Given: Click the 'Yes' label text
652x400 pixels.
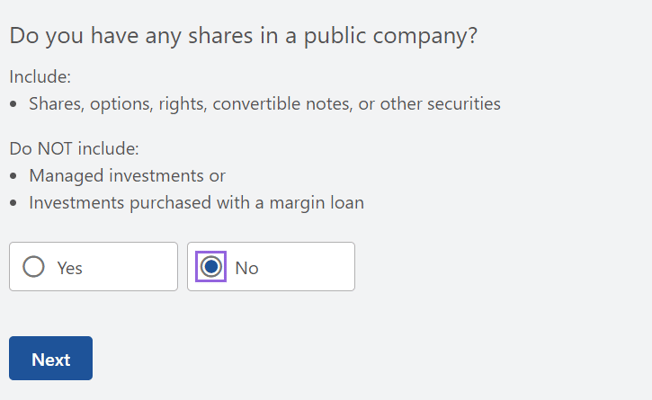Looking at the screenshot, I should point(69,268).
